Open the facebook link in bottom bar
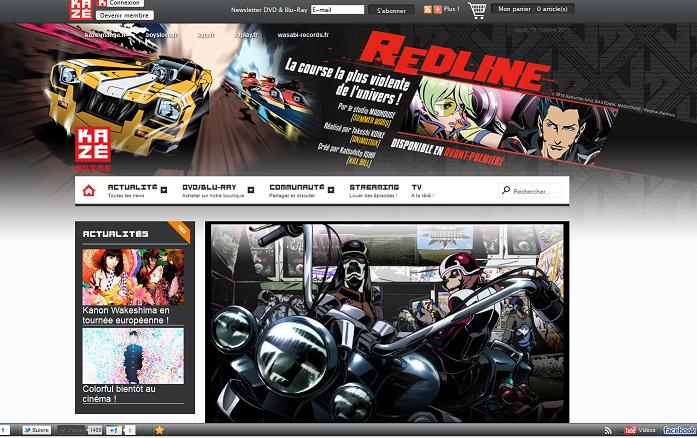Screen dimensions: 697x438 pyautogui.click(x=679, y=430)
